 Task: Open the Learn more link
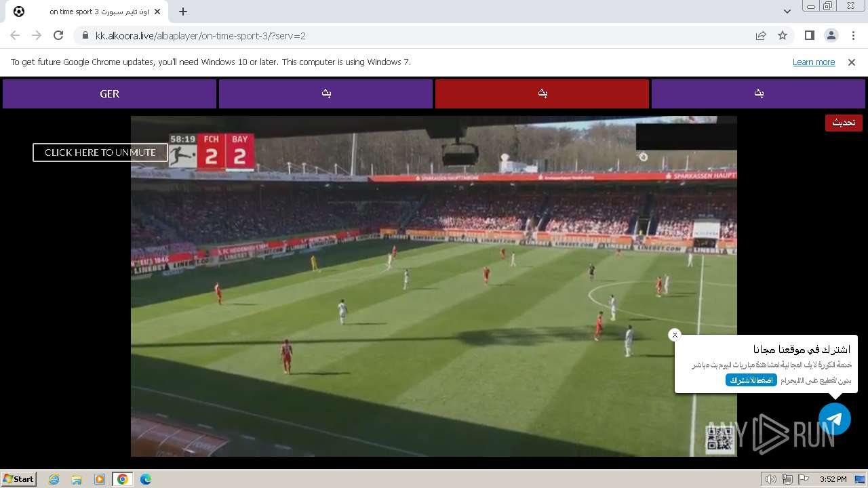point(814,62)
